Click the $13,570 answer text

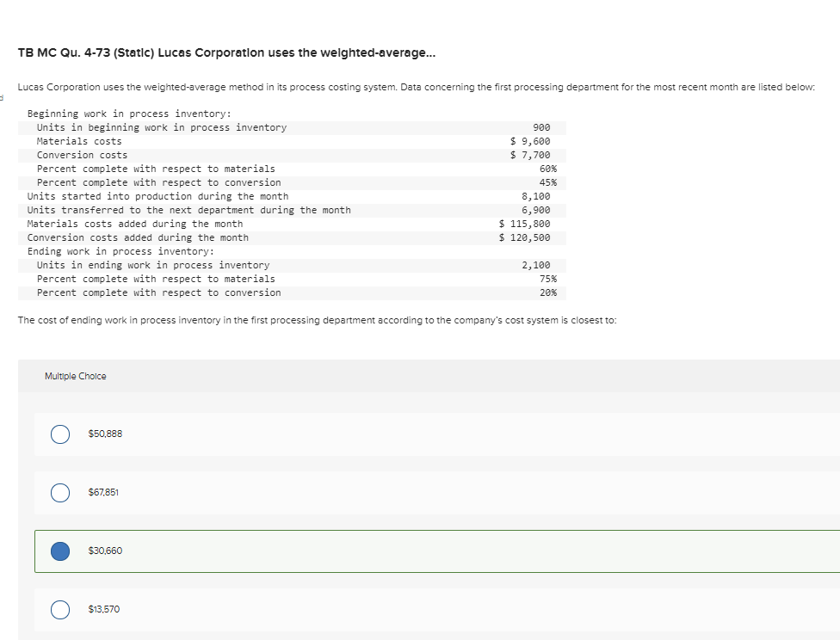pos(104,609)
